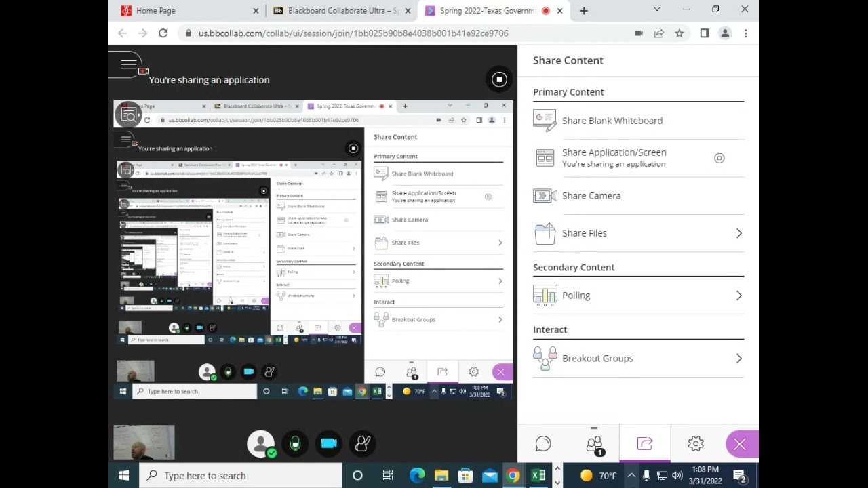Open Cortana circle icon on taskbar
This screenshot has width=868, height=488.
pos(357,476)
